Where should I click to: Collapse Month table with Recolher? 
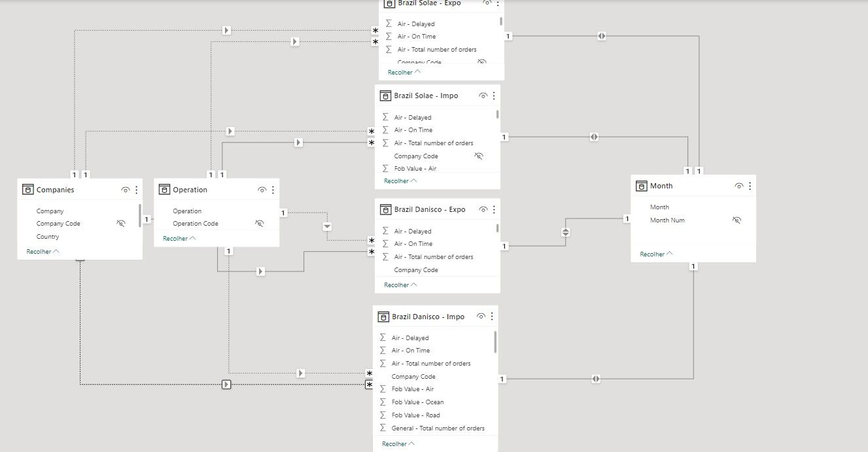[656, 254]
